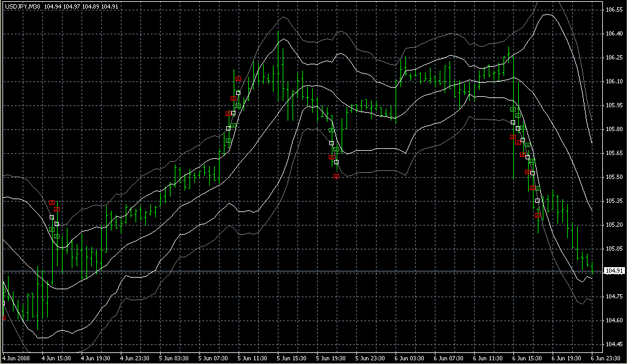Select the lowest green marker near 4 Jun 15:30
Viewport: 628px width, 364px height.
[56, 237]
